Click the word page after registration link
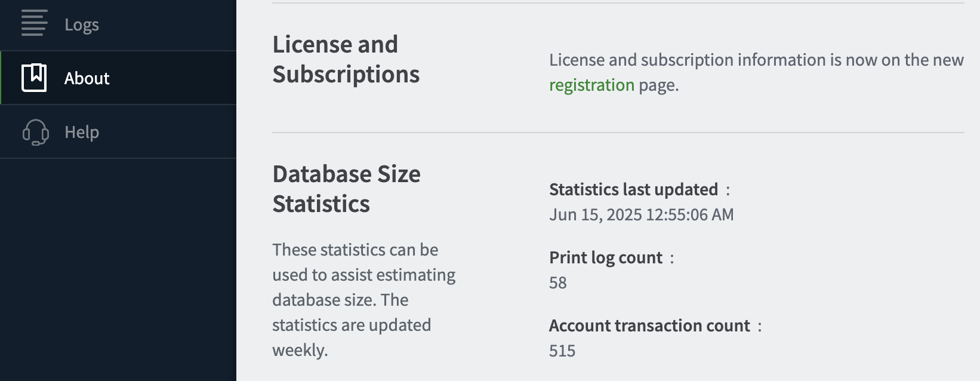The image size is (980, 381). [x=658, y=85]
